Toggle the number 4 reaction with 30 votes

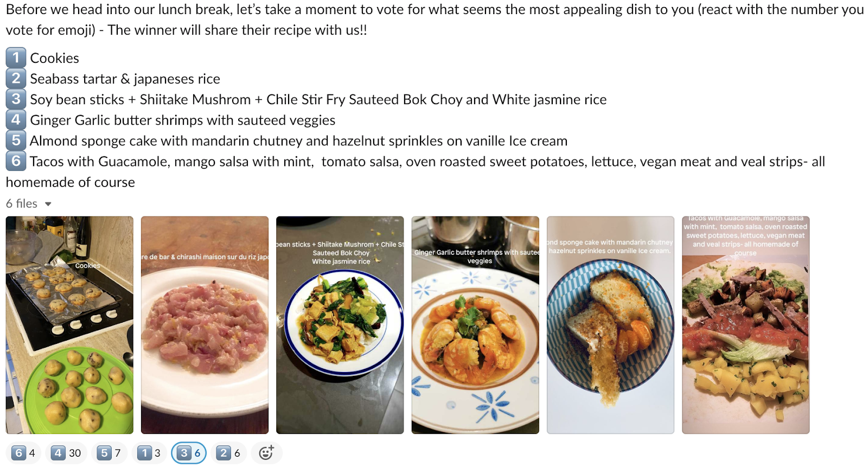coord(67,453)
